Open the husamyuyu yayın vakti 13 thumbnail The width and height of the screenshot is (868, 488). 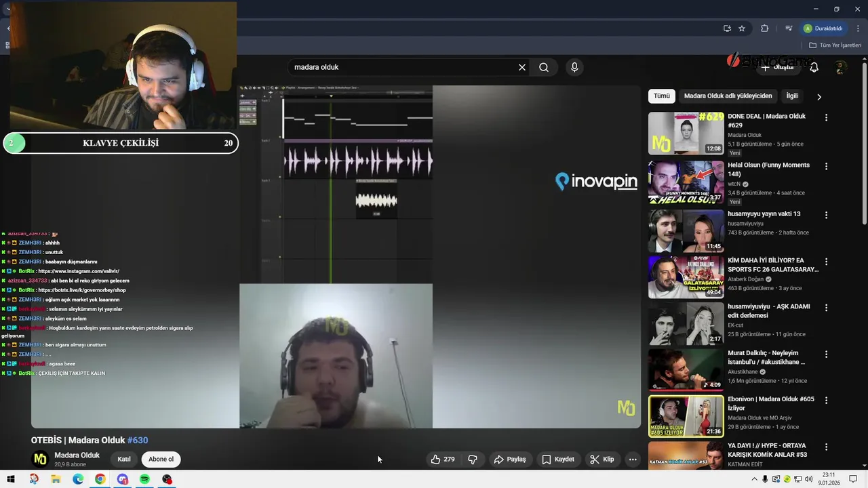(686, 231)
